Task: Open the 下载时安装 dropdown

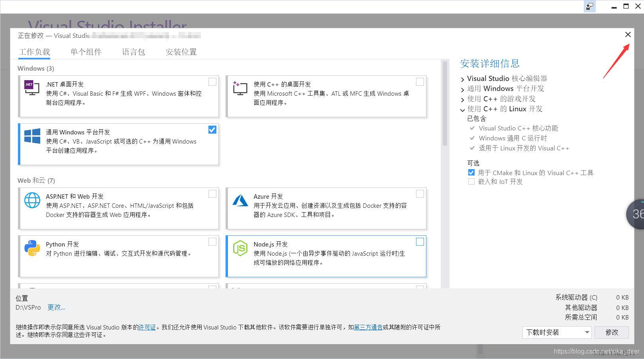Action: (557, 332)
